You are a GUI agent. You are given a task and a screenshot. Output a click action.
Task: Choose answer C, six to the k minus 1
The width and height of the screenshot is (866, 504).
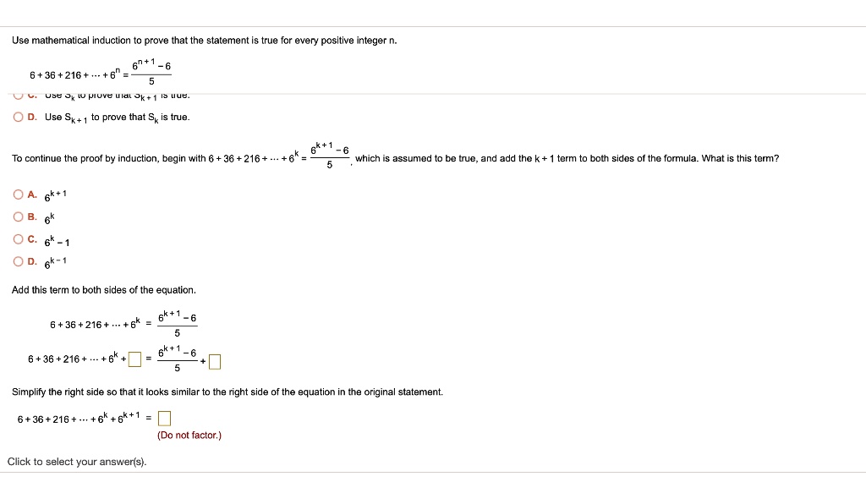coord(18,241)
